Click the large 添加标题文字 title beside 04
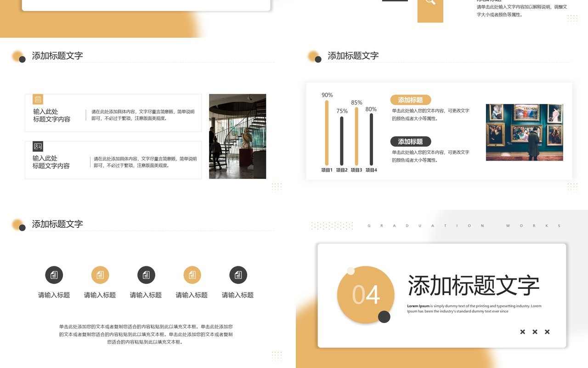Image resolution: width=588 pixels, height=368 pixels. 474,285
